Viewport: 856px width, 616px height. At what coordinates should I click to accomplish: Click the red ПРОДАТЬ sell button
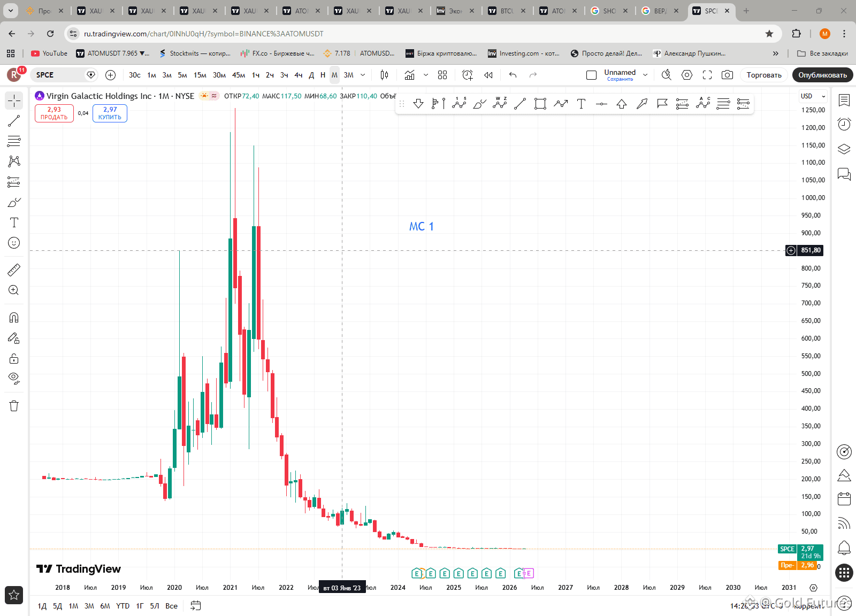tap(54, 113)
